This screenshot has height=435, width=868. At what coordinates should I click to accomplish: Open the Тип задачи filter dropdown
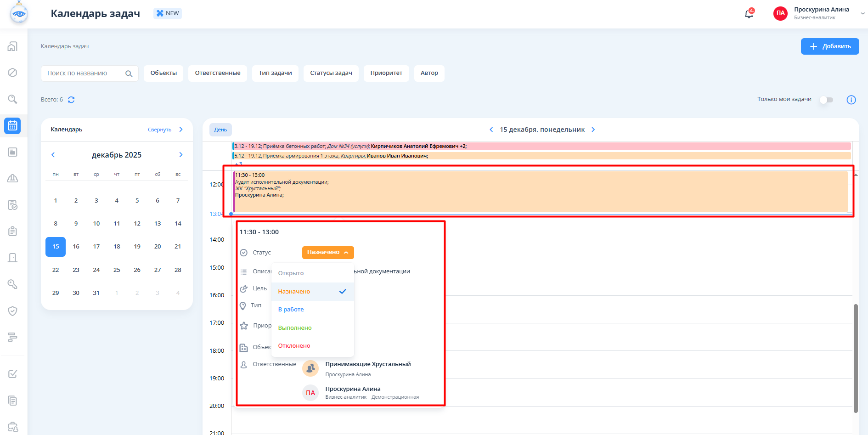tap(275, 73)
